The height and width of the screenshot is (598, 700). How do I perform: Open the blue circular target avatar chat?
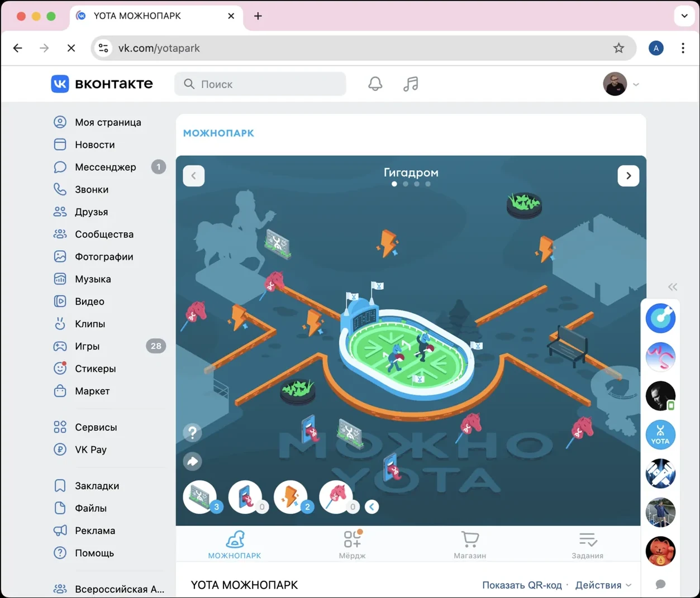pos(660,318)
